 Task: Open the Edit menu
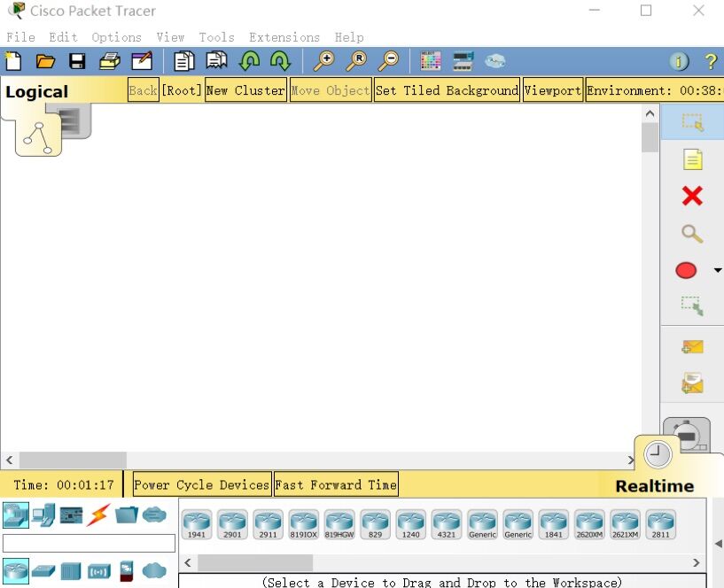pyautogui.click(x=63, y=37)
